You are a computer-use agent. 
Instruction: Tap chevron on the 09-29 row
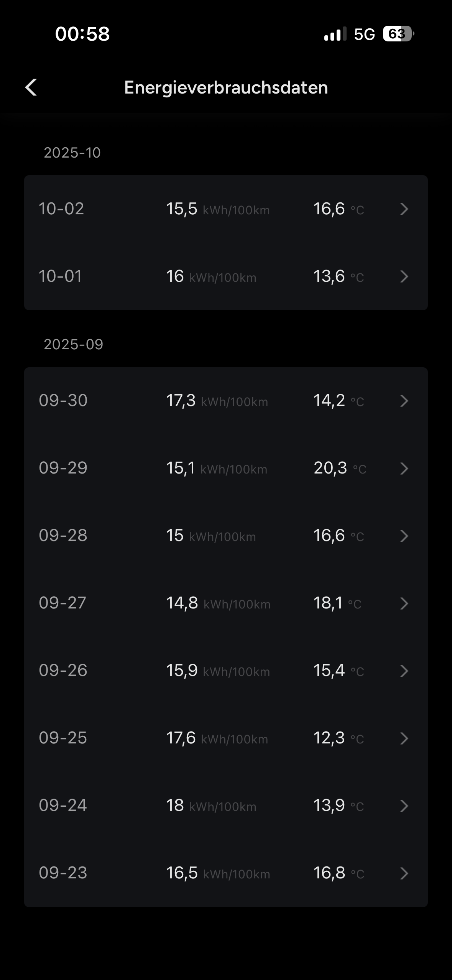pyautogui.click(x=404, y=468)
